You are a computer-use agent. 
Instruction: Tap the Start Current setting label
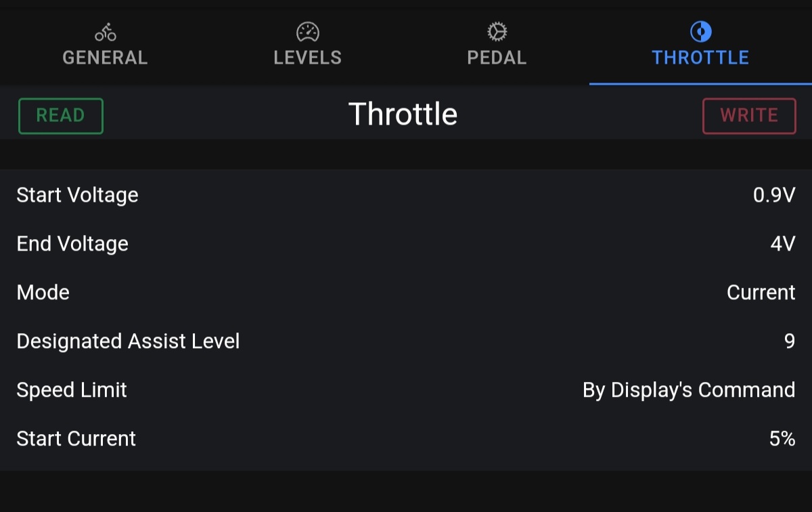tap(76, 439)
